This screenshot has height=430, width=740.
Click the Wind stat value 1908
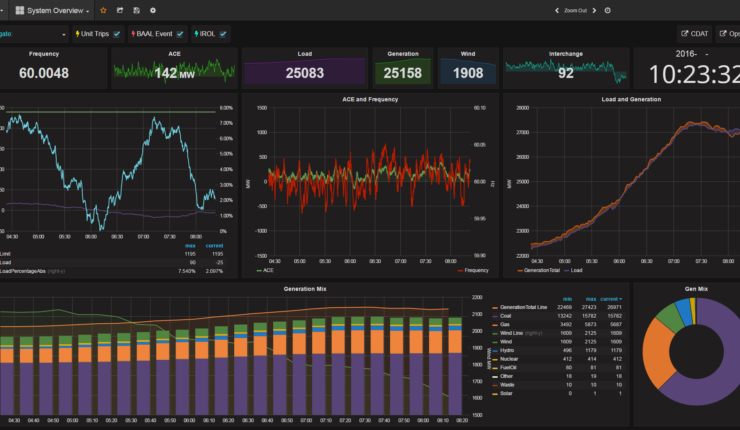click(x=468, y=73)
